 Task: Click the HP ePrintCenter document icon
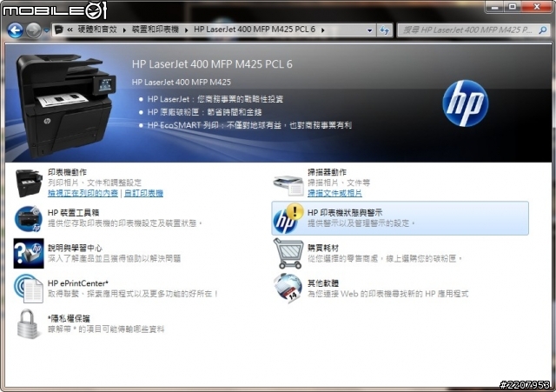(x=29, y=289)
